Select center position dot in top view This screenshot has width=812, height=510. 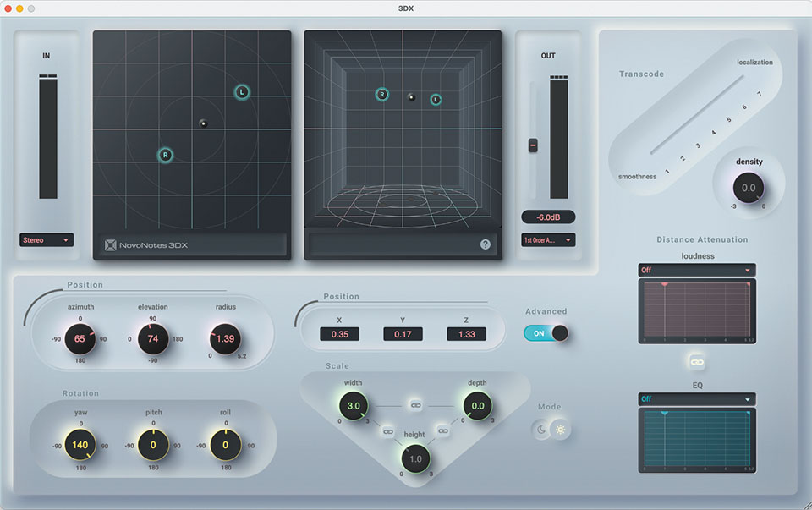click(204, 123)
